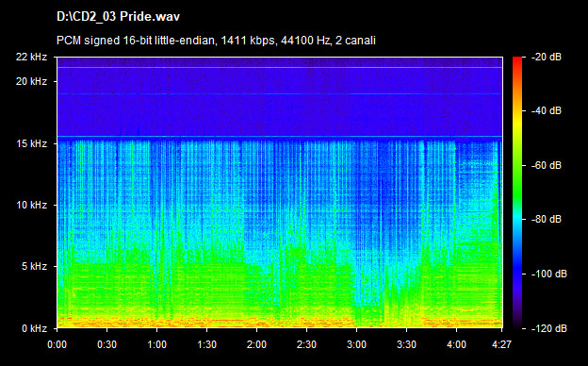Select the 0 kHz frequency axis label
This screenshot has height=366, width=588.
(34, 328)
